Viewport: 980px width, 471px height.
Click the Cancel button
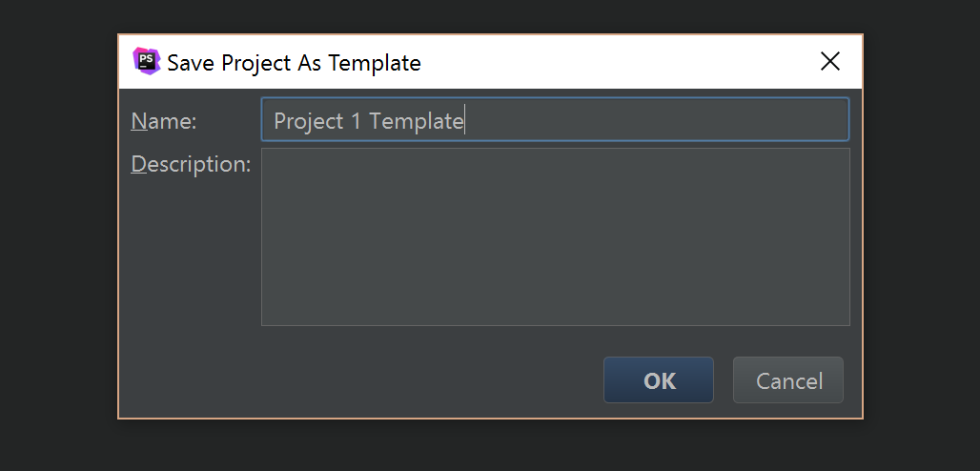pos(788,380)
